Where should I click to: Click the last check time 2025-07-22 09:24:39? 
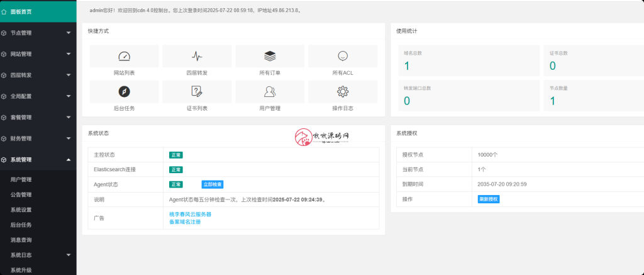coord(297,199)
